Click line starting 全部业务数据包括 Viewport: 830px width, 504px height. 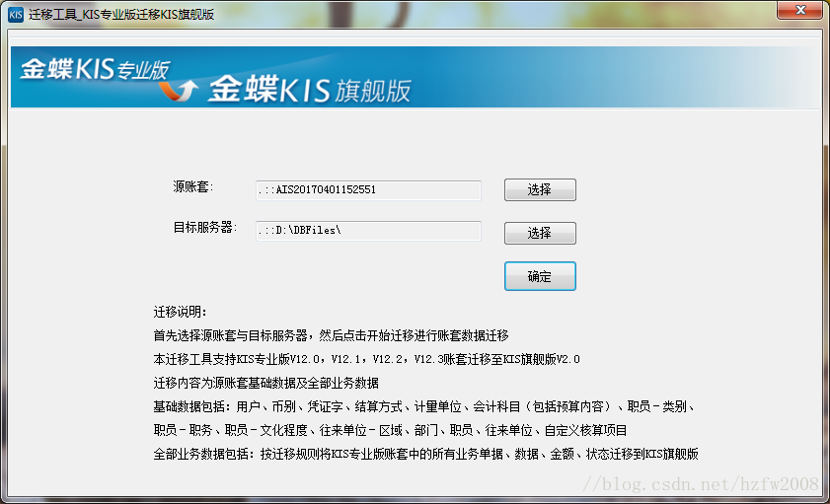[426, 455]
